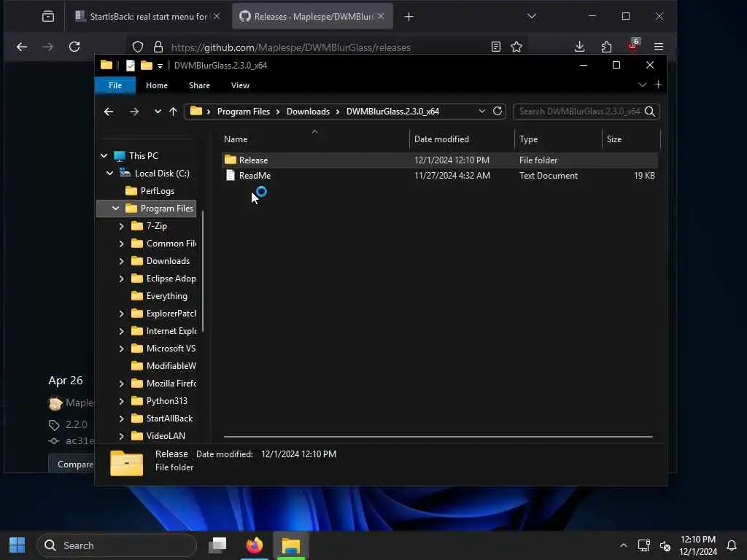Screen dimensions: 747x560
Task: Open a new browser tab
Action: pyautogui.click(x=409, y=17)
